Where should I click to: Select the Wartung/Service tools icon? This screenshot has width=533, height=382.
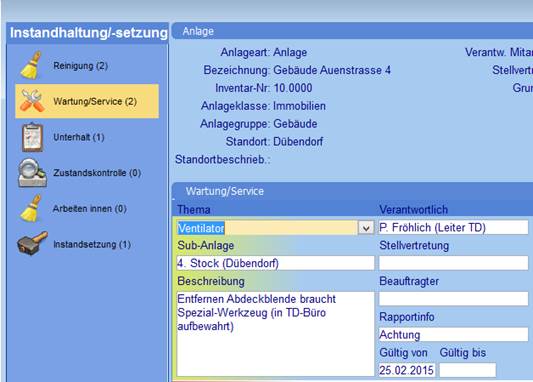[x=32, y=101]
